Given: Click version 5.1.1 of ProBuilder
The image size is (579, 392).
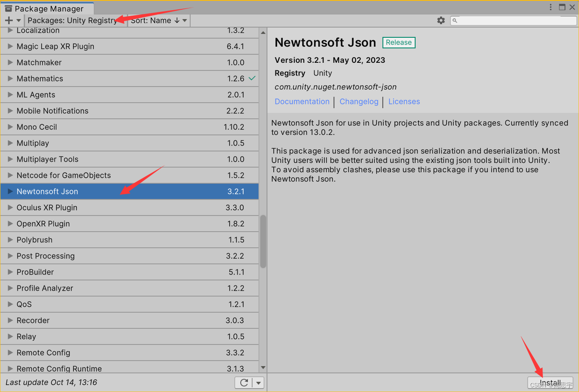Looking at the screenshot, I should pos(236,272).
